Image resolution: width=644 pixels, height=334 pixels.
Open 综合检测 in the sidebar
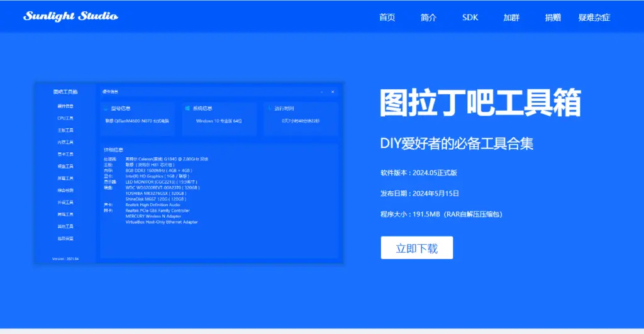pos(65,190)
